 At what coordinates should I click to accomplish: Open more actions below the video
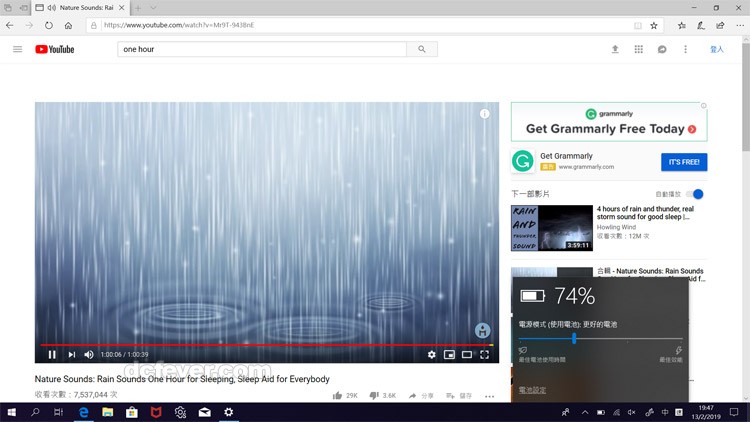pyautogui.click(x=489, y=396)
